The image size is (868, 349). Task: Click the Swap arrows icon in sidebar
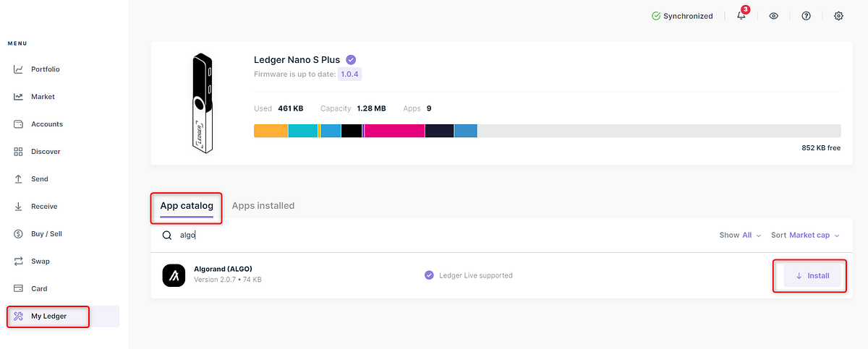coord(19,262)
